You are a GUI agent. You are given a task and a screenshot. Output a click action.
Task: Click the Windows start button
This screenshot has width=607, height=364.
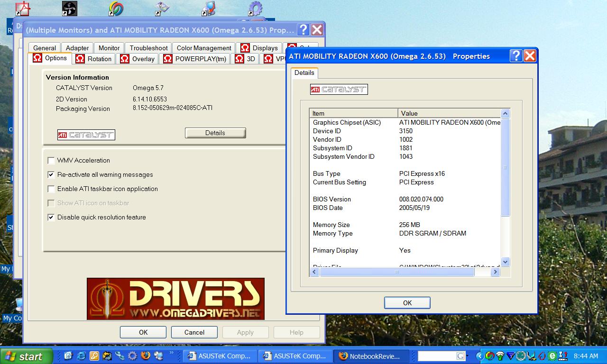26,356
